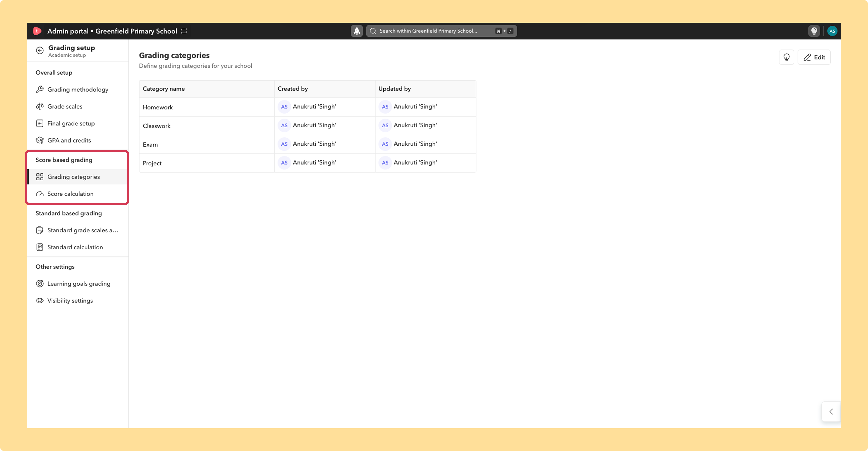
Task: Click the balance icon for Grade scales
Action: 40,107
